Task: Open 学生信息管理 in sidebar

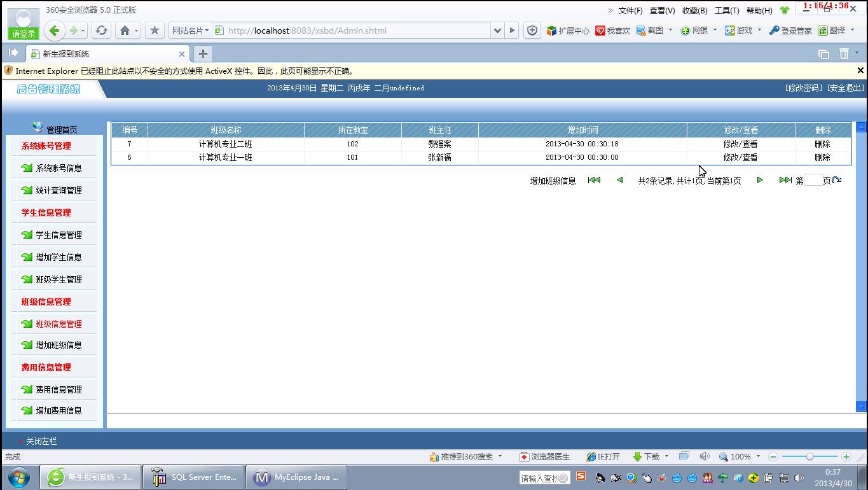Action: [59, 235]
